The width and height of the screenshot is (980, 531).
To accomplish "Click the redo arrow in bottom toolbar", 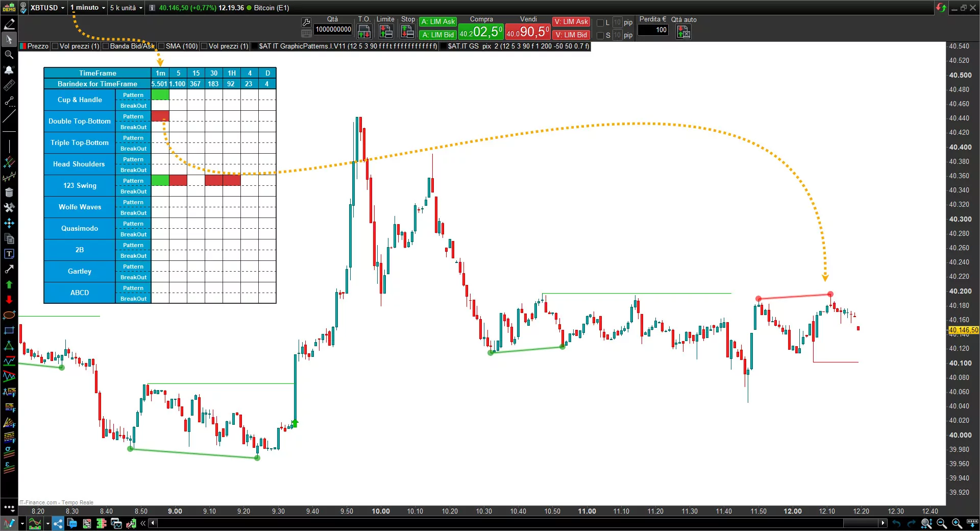I will [911, 523].
